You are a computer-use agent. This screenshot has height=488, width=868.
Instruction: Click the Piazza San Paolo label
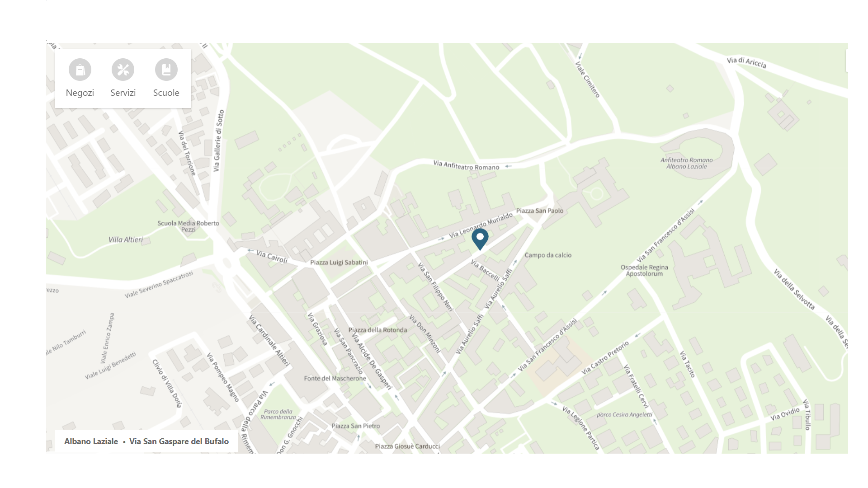540,211
